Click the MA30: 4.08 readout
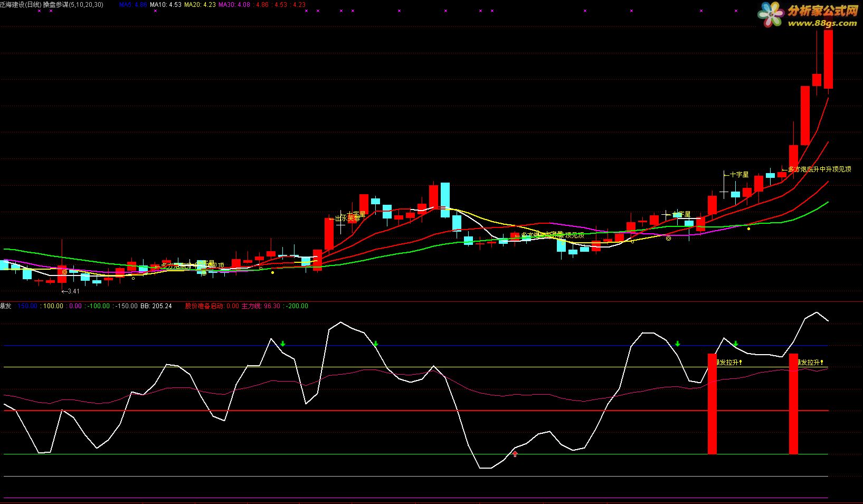This screenshot has width=863, height=504. click(x=234, y=4)
